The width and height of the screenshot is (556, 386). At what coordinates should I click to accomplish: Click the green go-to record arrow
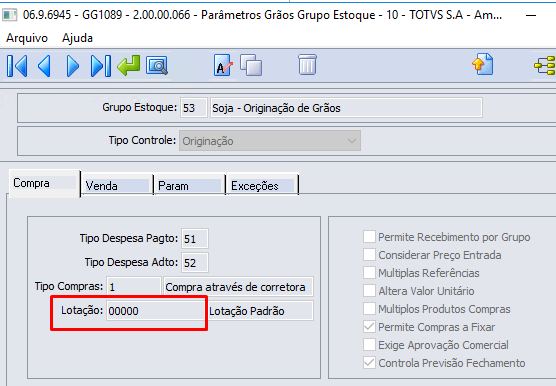(129, 66)
